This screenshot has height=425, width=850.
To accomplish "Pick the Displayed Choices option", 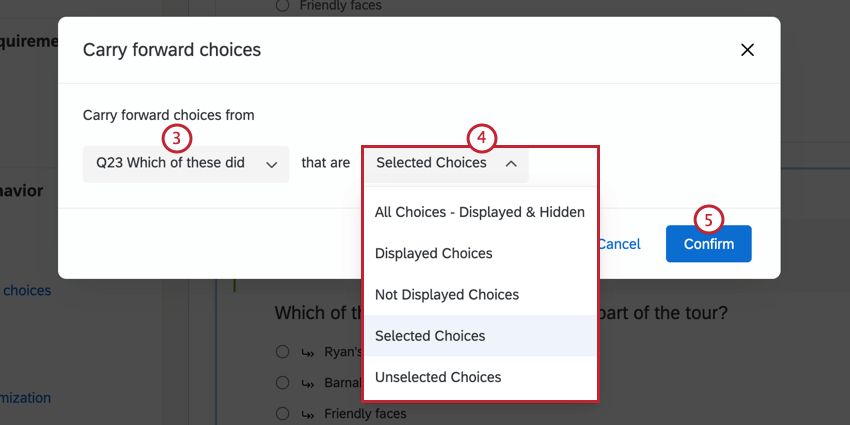I will coord(434,253).
